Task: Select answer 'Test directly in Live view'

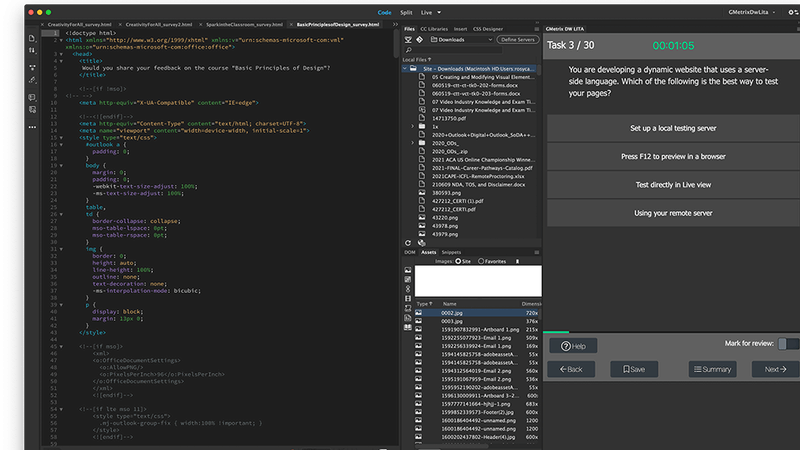Action: pyautogui.click(x=673, y=185)
